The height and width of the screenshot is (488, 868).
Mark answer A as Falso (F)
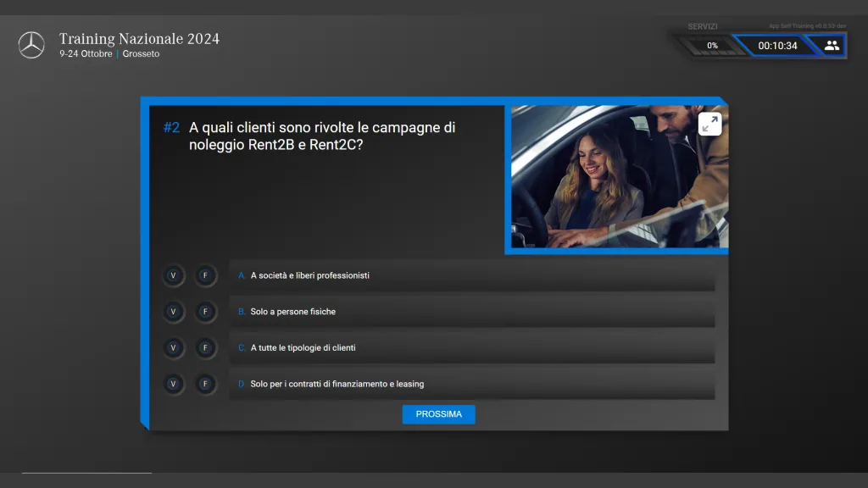pos(205,275)
